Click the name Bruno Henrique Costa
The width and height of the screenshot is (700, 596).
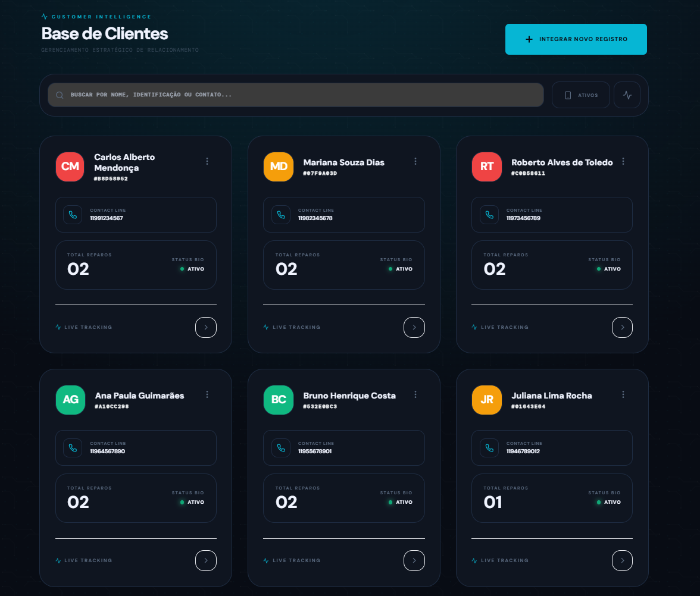coord(349,396)
